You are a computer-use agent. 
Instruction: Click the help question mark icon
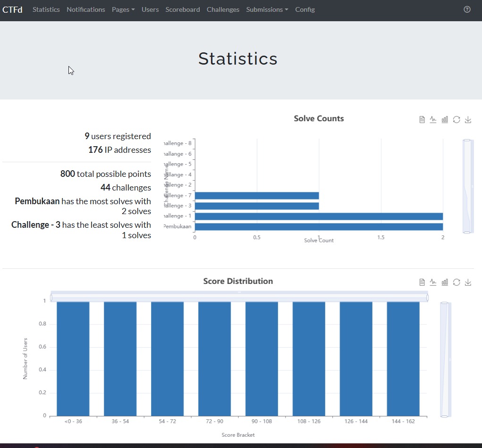(467, 9)
